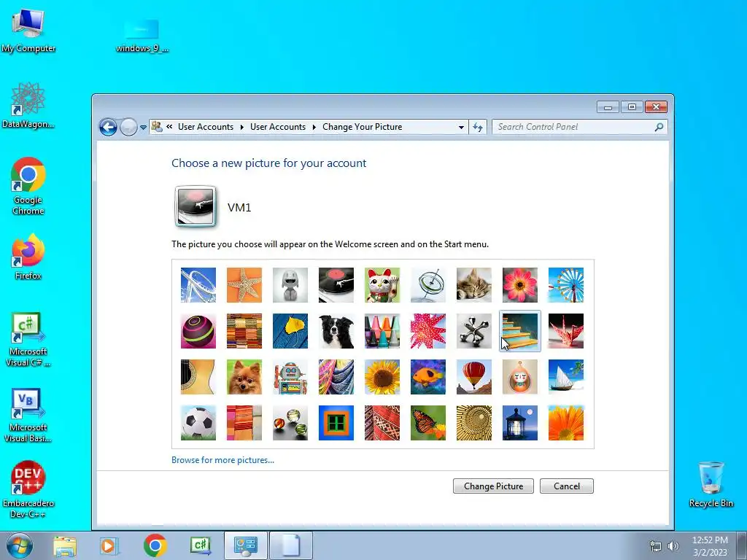
Task: Choose the orange stairs picture
Action: click(x=520, y=331)
